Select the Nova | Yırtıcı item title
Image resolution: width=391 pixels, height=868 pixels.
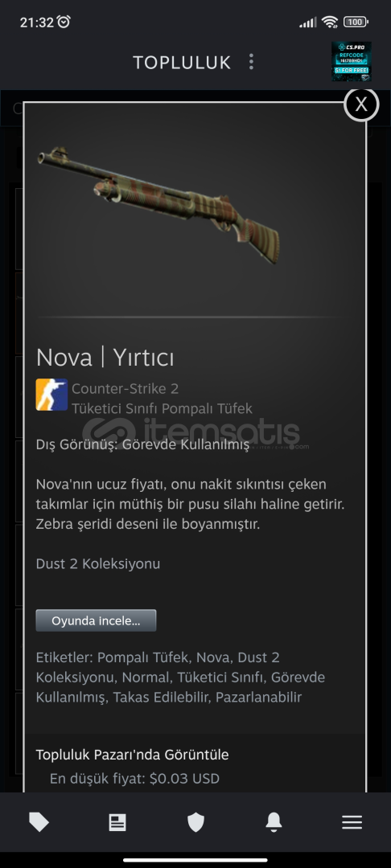[x=105, y=358]
